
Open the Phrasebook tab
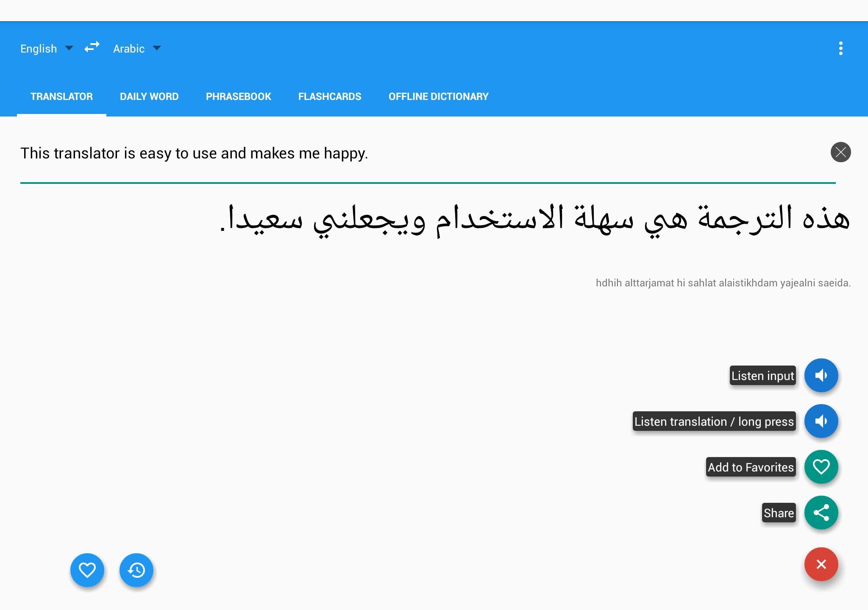click(x=238, y=97)
